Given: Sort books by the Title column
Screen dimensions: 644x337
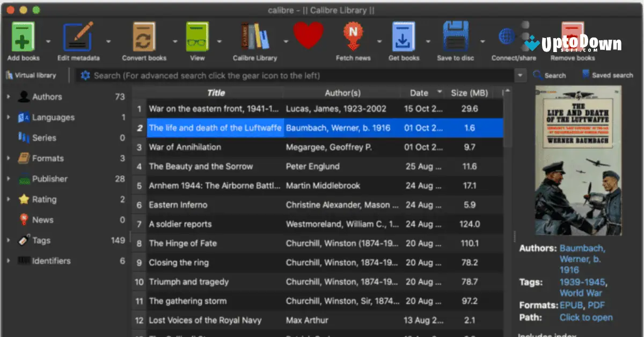Looking at the screenshot, I should (216, 92).
